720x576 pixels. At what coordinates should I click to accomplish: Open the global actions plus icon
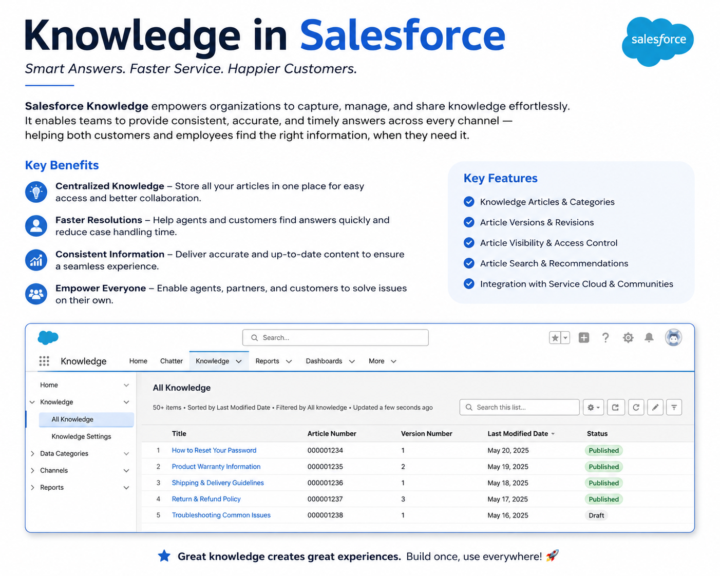[x=584, y=338]
